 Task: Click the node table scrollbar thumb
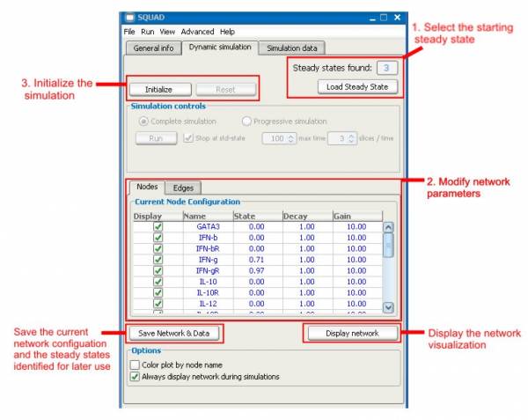[x=388, y=245]
